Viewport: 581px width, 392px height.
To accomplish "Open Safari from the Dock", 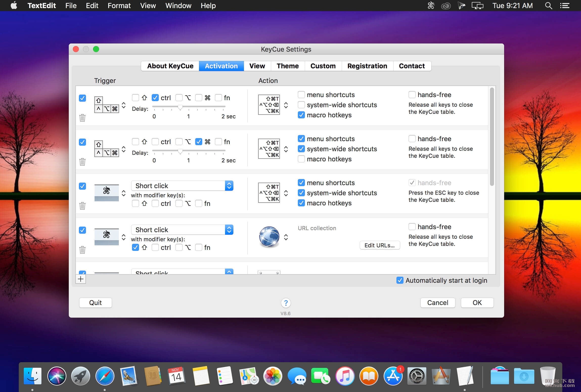I will (105, 376).
